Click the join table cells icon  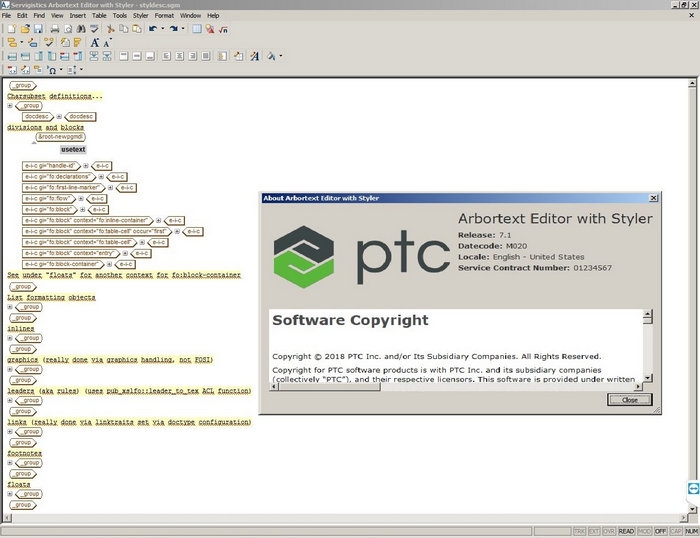(94, 56)
